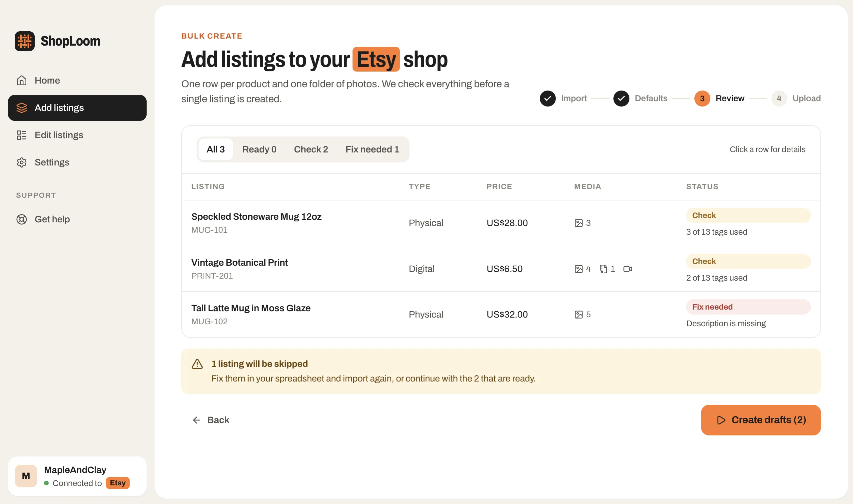
Task: Open Edit listings in the sidebar
Action: [x=77, y=135]
